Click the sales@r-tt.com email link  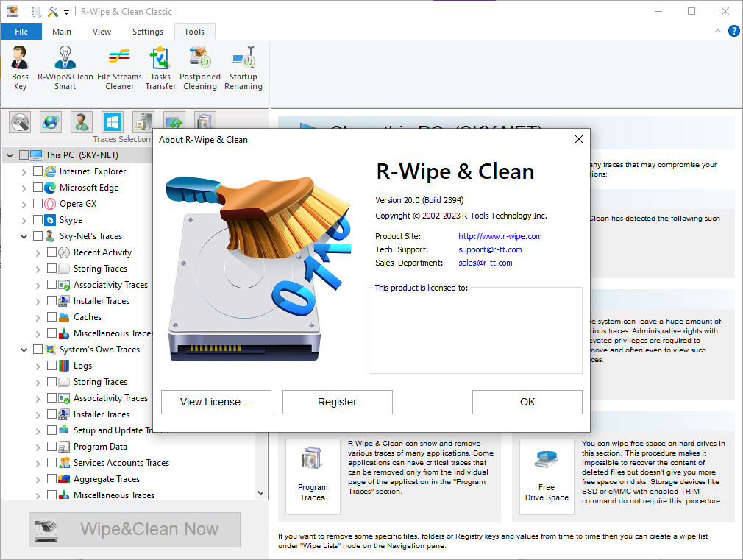tap(486, 263)
